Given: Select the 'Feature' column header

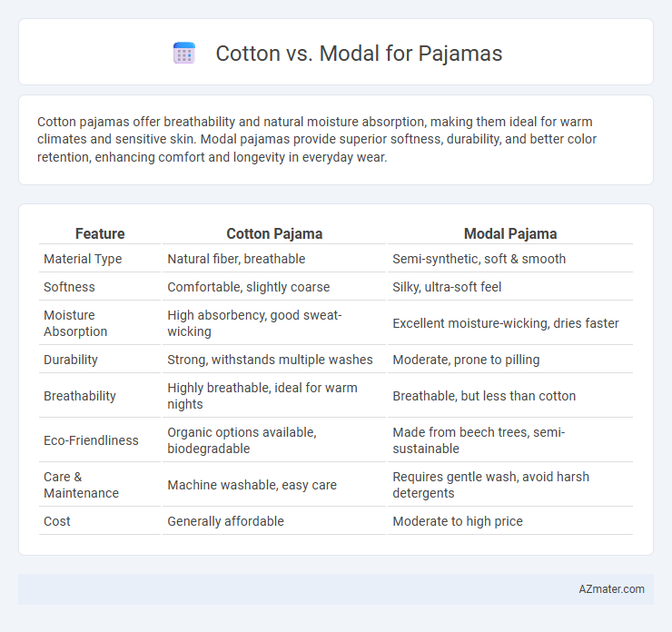Looking at the screenshot, I should (100, 233).
